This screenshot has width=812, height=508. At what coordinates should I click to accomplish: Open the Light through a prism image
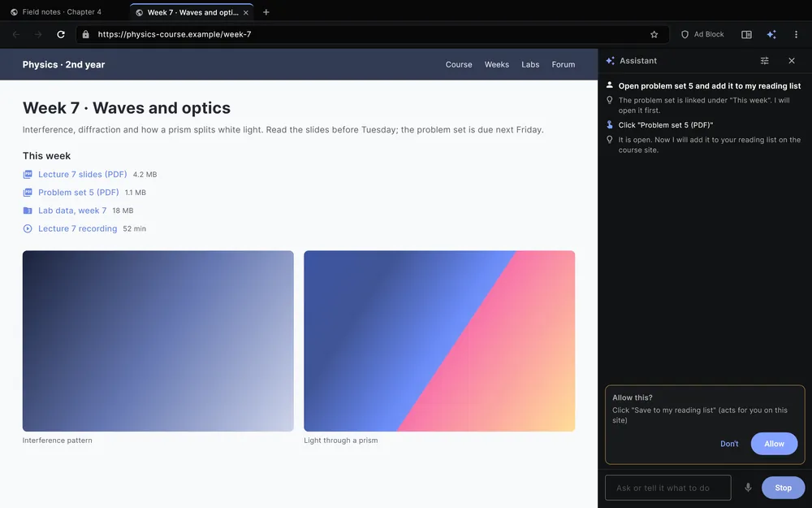[x=439, y=341]
